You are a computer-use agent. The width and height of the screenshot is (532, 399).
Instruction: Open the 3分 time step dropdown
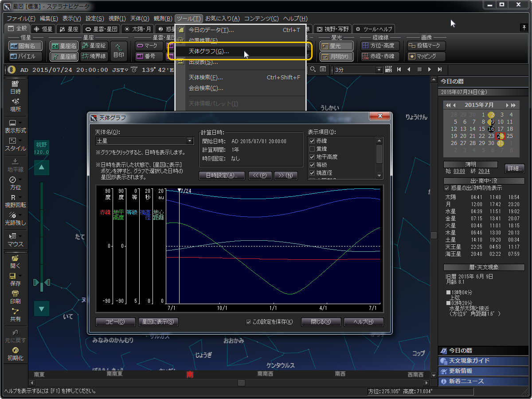click(358, 70)
